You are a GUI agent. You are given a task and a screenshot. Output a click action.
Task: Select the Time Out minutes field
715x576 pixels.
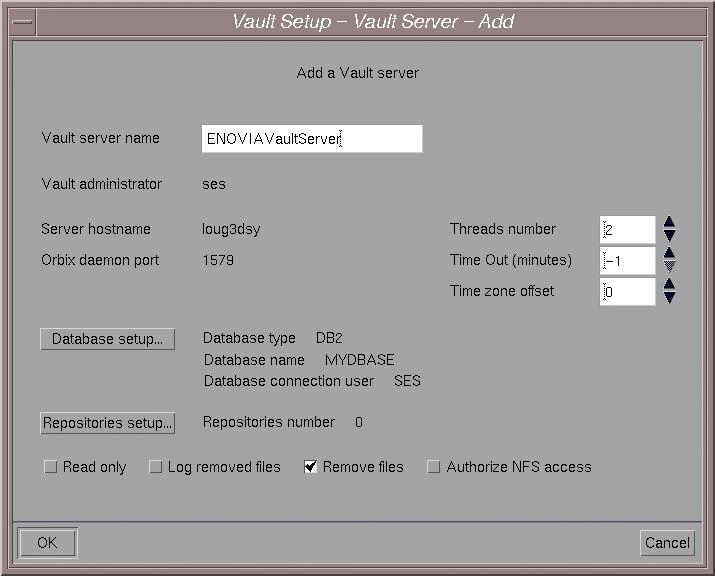[628, 261]
